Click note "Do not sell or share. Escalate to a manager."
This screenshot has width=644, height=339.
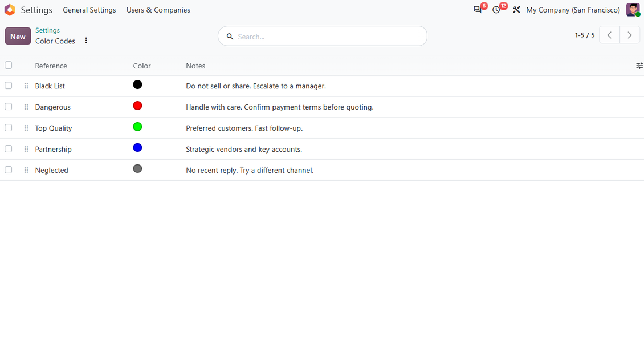[x=256, y=86]
